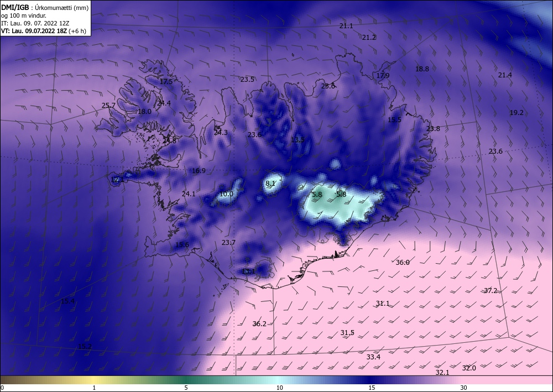
Task: Select the 24.3 value
Action: [221, 133]
